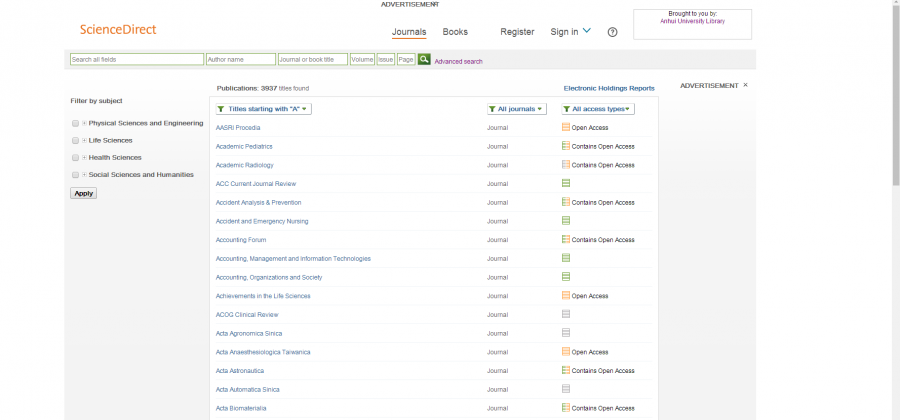
Task: Click Acta Anaesthesiologica Taiwanica access icon
Action: [x=566, y=352]
